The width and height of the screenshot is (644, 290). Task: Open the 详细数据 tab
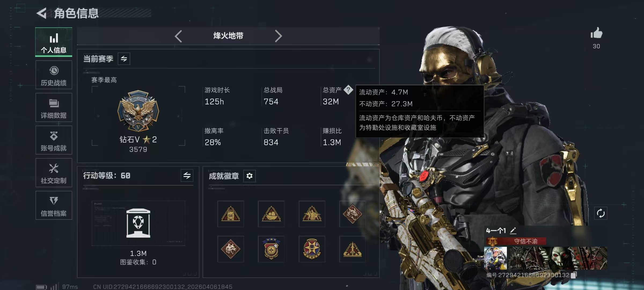pyautogui.click(x=54, y=107)
